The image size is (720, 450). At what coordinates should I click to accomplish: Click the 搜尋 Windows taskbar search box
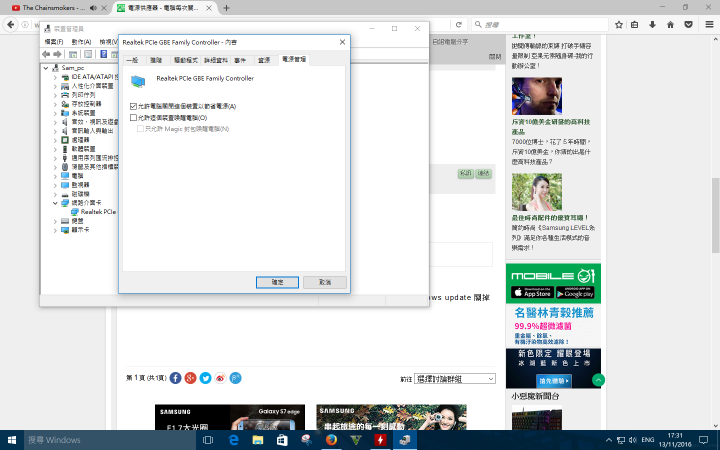108,440
